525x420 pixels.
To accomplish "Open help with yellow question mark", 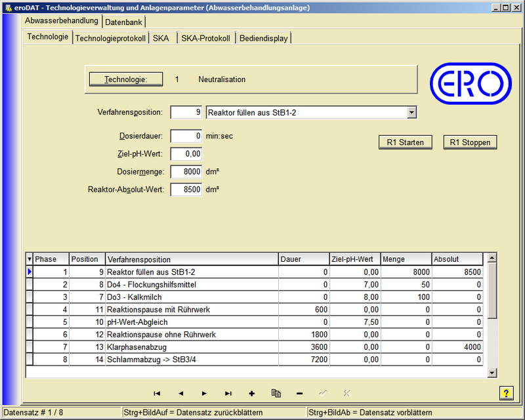I will [505, 393].
